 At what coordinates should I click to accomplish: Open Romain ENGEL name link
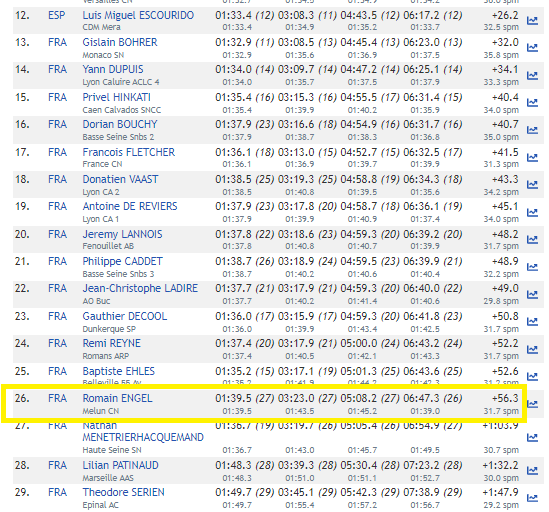coord(117,398)
